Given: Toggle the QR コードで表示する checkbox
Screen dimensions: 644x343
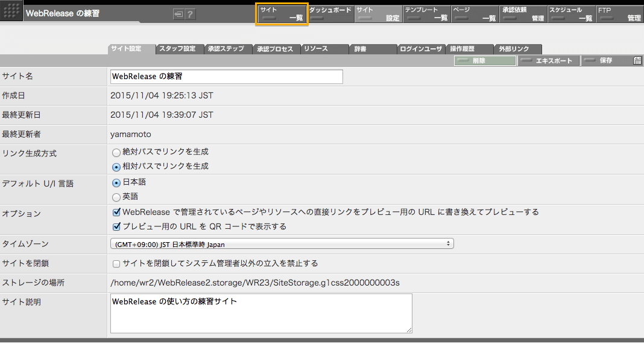Looking at the screenshot, I should [116, 226].
